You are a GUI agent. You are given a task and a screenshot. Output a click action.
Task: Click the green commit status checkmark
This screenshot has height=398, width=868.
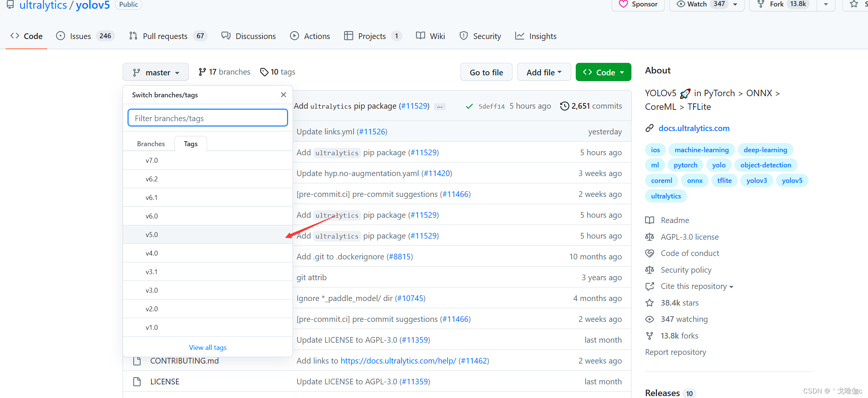tap(469, 106)
